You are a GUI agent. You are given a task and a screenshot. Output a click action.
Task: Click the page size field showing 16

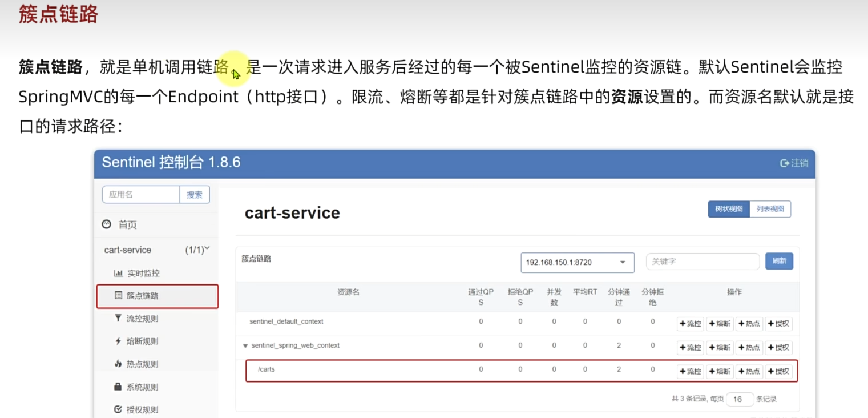pyautogui.click(x=740, y=399)
